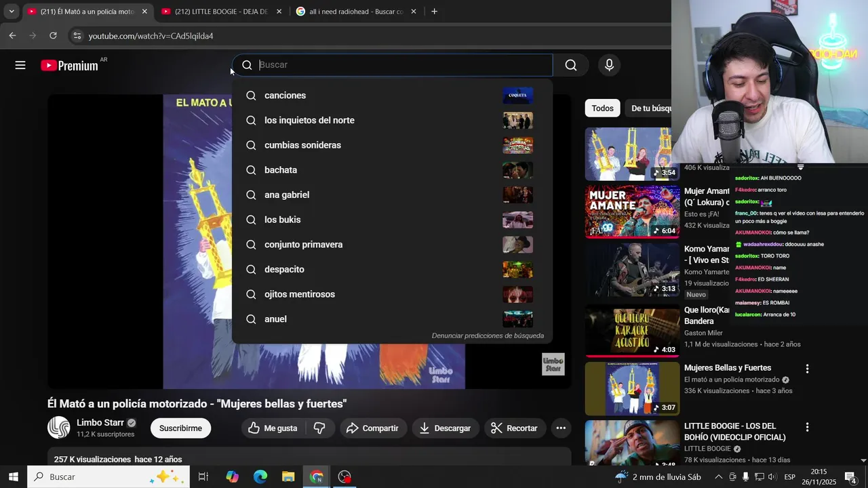Viewport: 868px width, 488px height.
Task: Open site info icon in address bar
Action: 77,36
